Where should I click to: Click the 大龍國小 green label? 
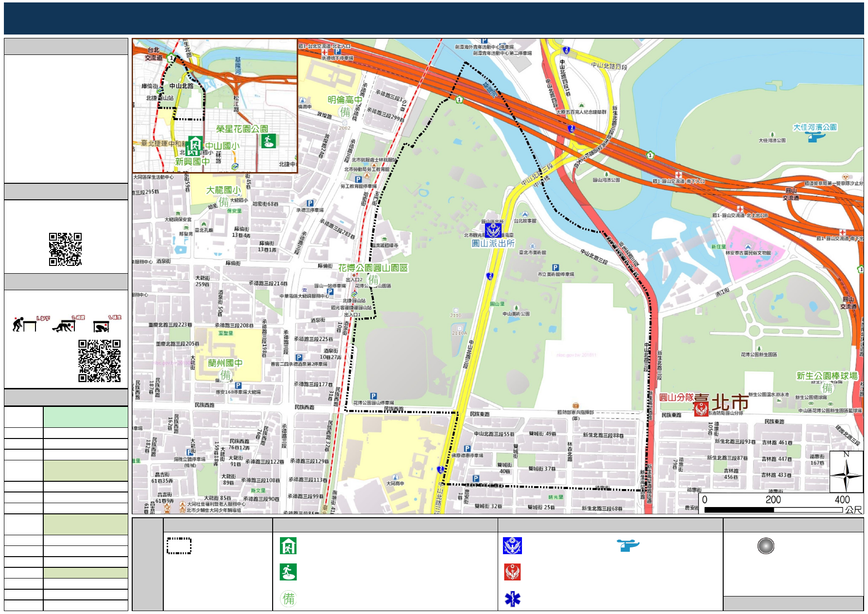[x=223, y=190]
